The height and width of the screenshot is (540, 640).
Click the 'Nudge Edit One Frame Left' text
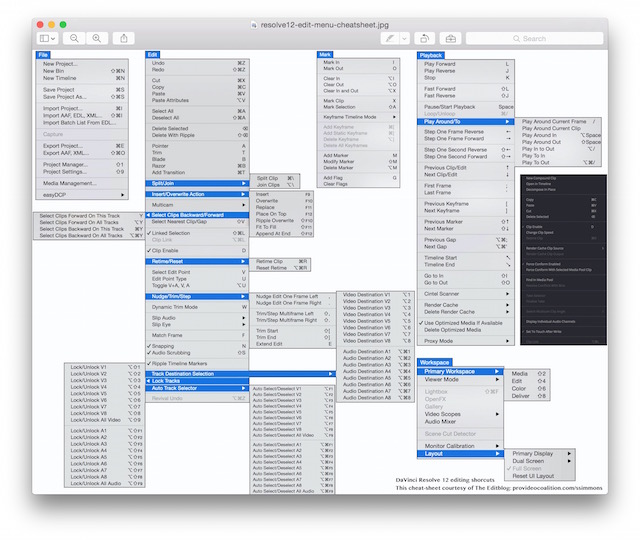(x=287, y=296)
